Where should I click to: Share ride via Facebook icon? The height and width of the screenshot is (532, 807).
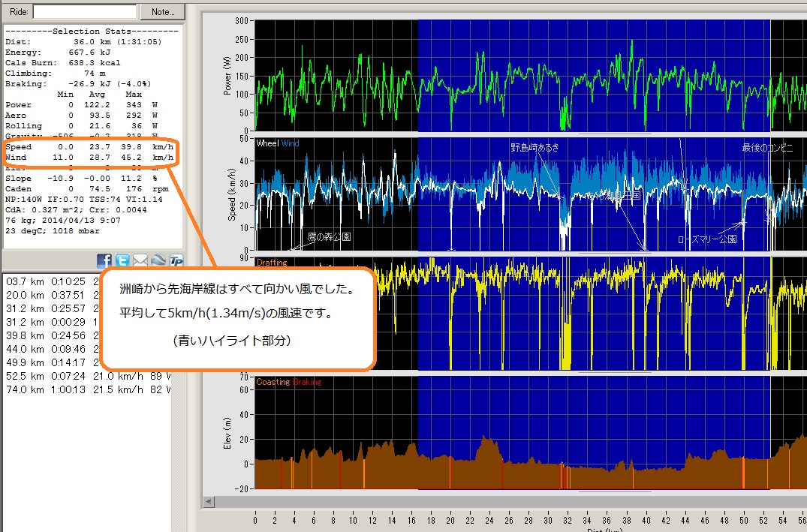point(104,260)
